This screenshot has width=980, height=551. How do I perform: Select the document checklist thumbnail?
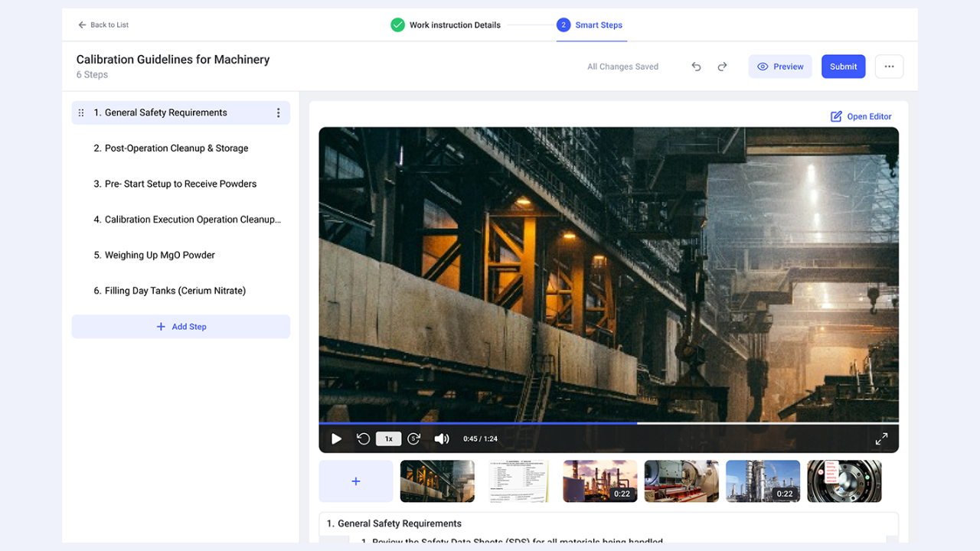[x=518, y=481]
